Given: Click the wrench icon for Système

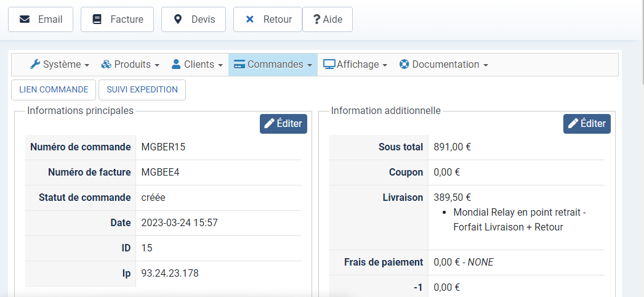Looking at the screenshot, I should click(x=35, y=64).
